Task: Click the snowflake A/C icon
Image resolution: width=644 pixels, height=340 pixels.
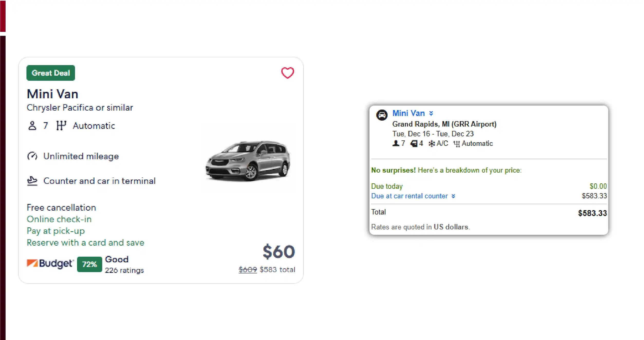Action: coord(432,144)
